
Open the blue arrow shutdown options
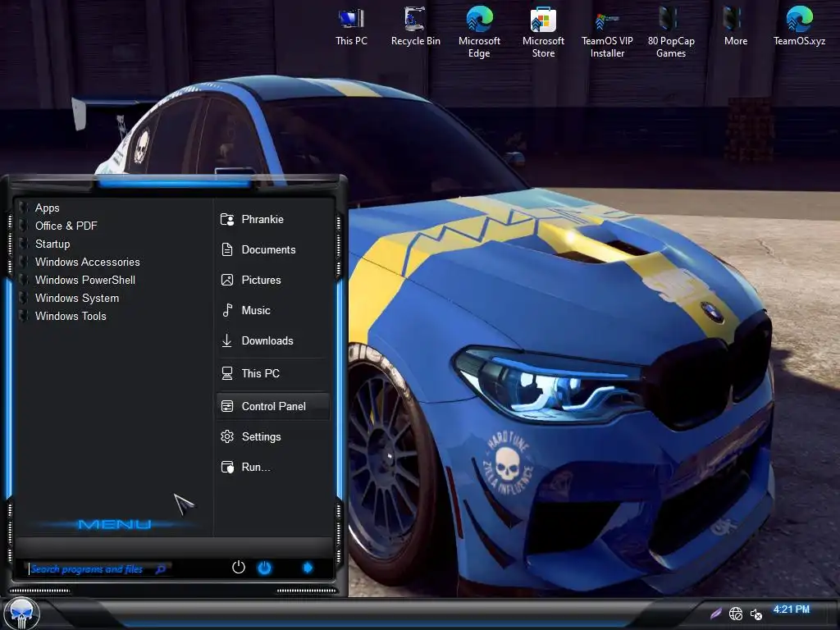tap(308, 568)
